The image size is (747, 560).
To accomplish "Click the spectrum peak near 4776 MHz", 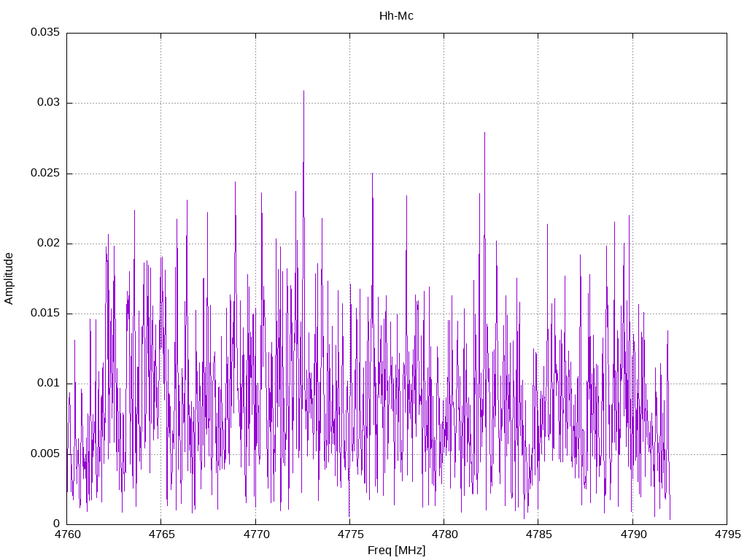I will coord(372,174).
